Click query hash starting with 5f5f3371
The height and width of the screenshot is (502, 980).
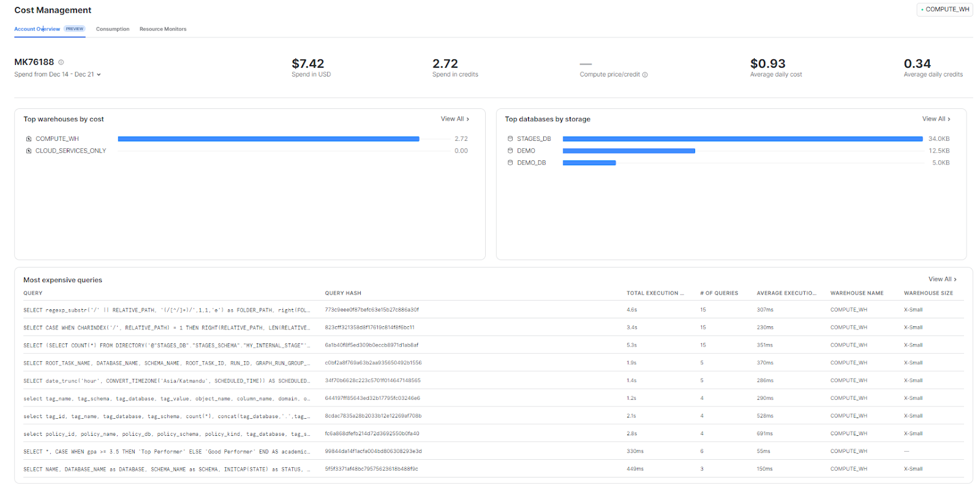pyautogui.click(x=371, y=470)
